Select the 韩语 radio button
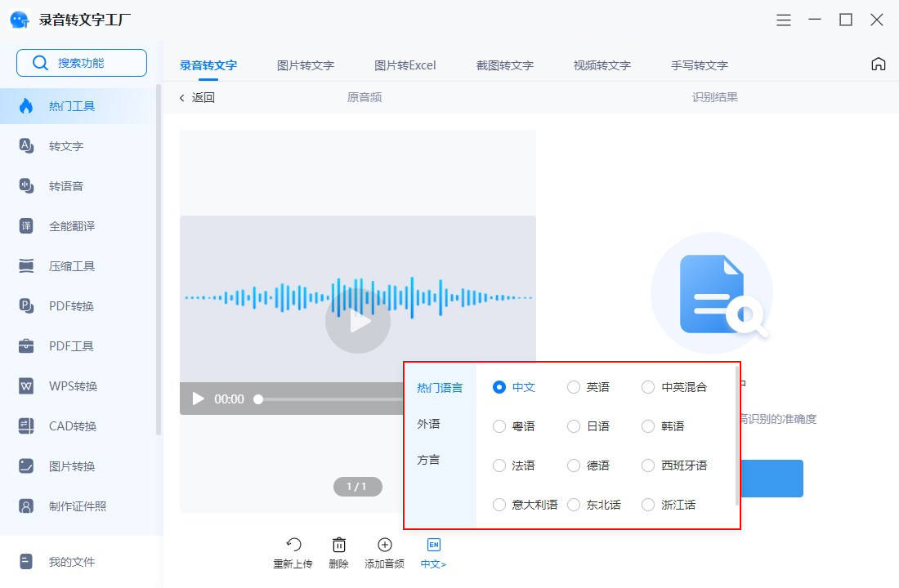The width and height of the screenshot is (899, 588). click(x=648, y=426)
